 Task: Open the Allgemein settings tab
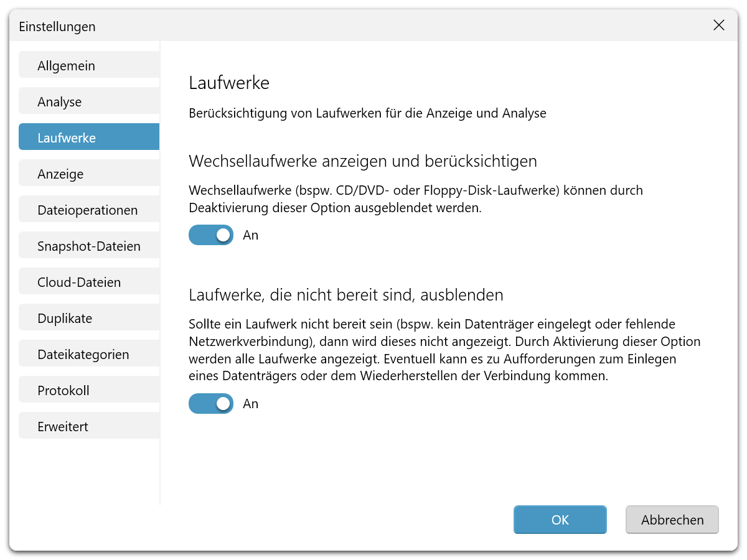click(89, 65)
